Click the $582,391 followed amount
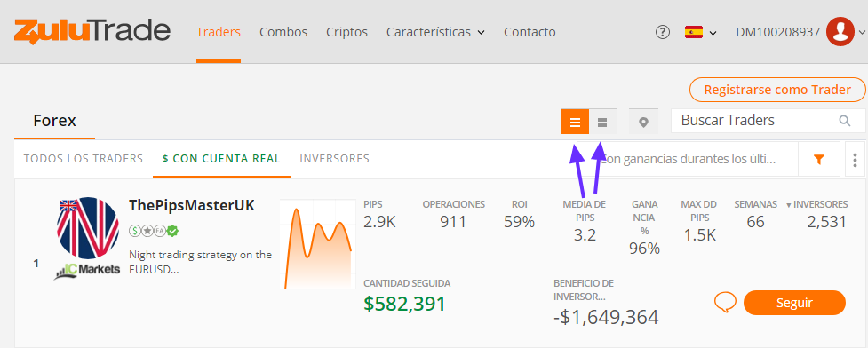868x348 pixels. 404,304
